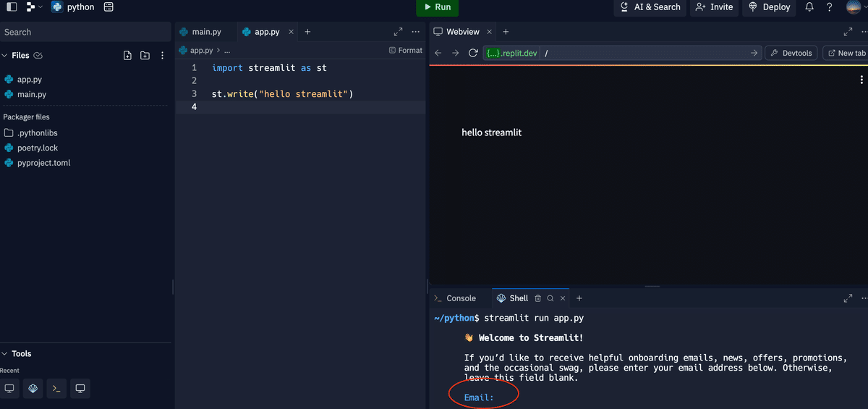
Task: Collapse the Tools section
Action: pos(5,353)
